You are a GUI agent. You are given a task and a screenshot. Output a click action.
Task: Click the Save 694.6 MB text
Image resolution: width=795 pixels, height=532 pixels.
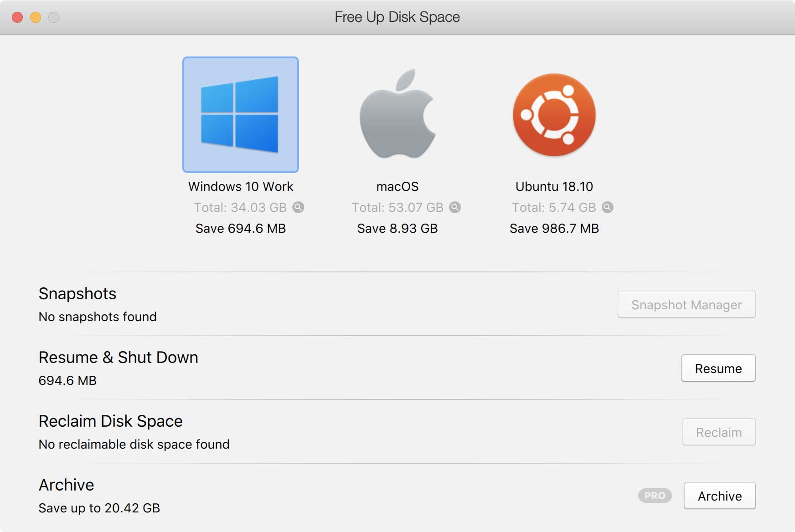241,229
